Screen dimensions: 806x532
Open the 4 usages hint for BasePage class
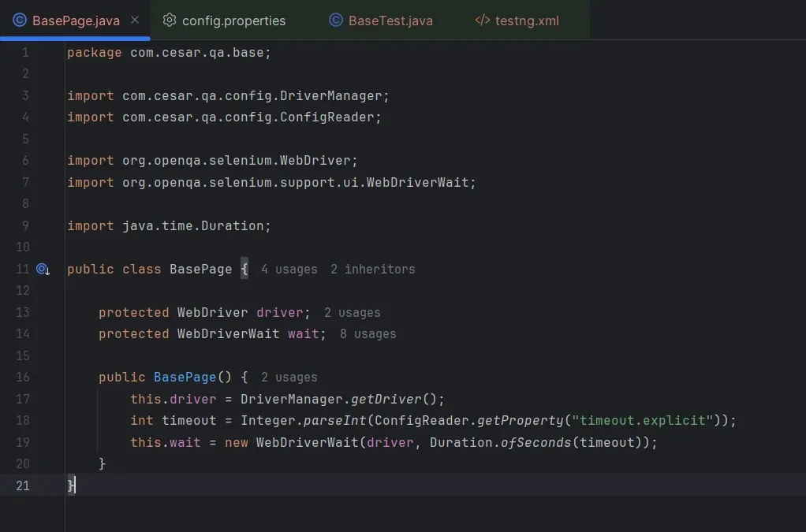click(289, 269)
